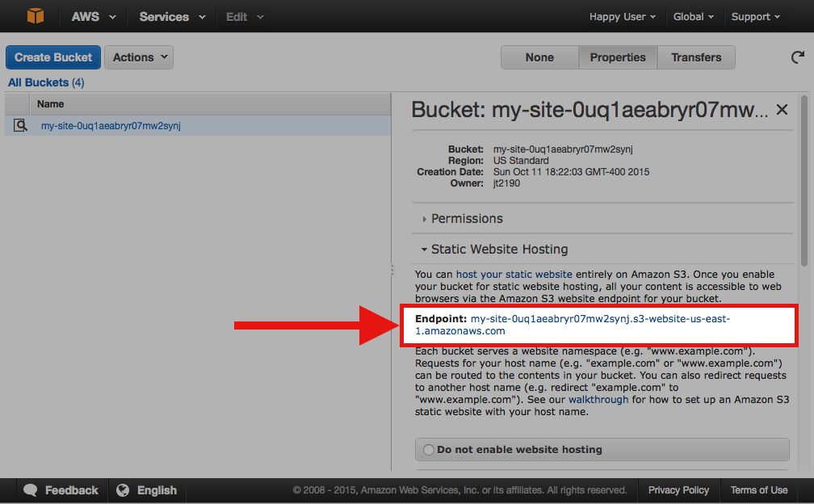Click the Bucket title heading
This screenshot has height=504, width=814.
[590, 110]
